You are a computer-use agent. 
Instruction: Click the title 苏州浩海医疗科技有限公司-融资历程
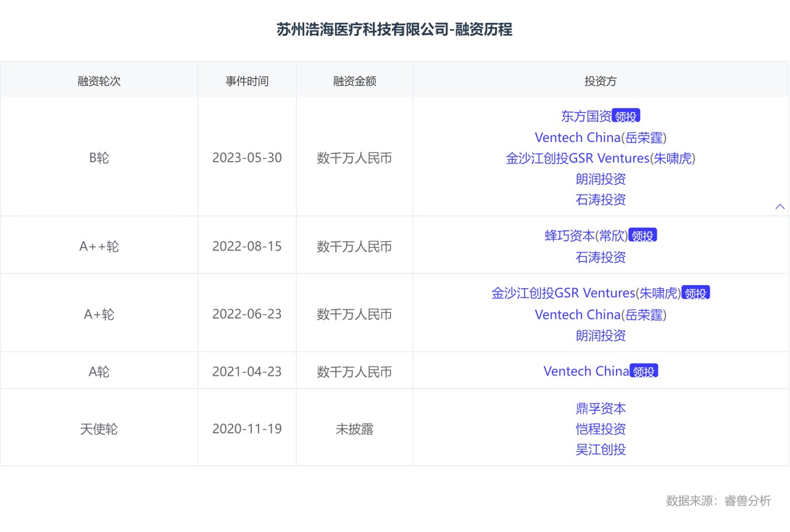tap(394, 30)
